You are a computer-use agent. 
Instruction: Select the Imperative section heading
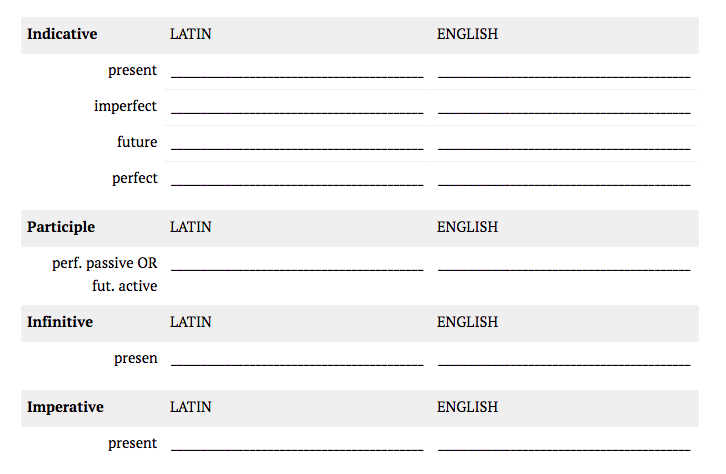(65, 407)
